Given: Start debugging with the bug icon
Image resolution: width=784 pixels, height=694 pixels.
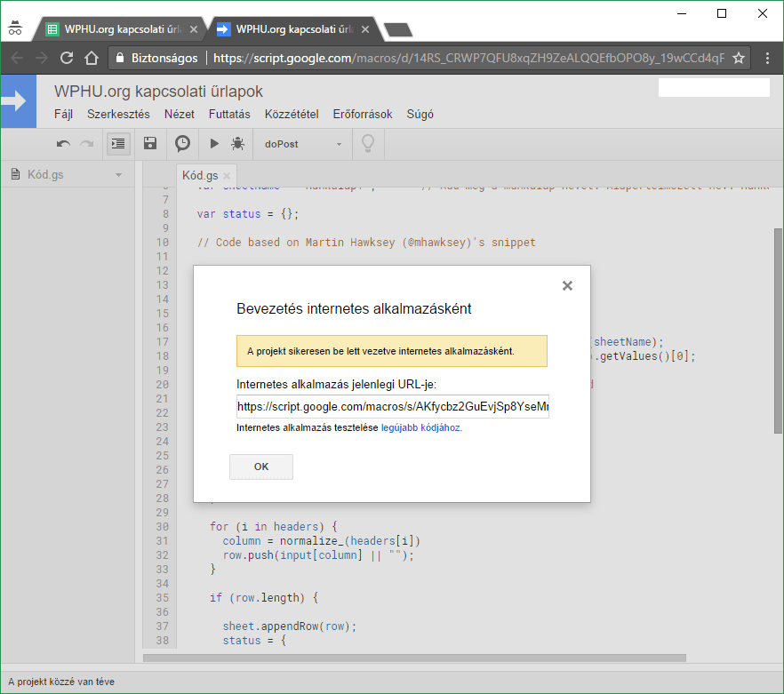Looking at the screenshot, I should [x=237, y=143].
